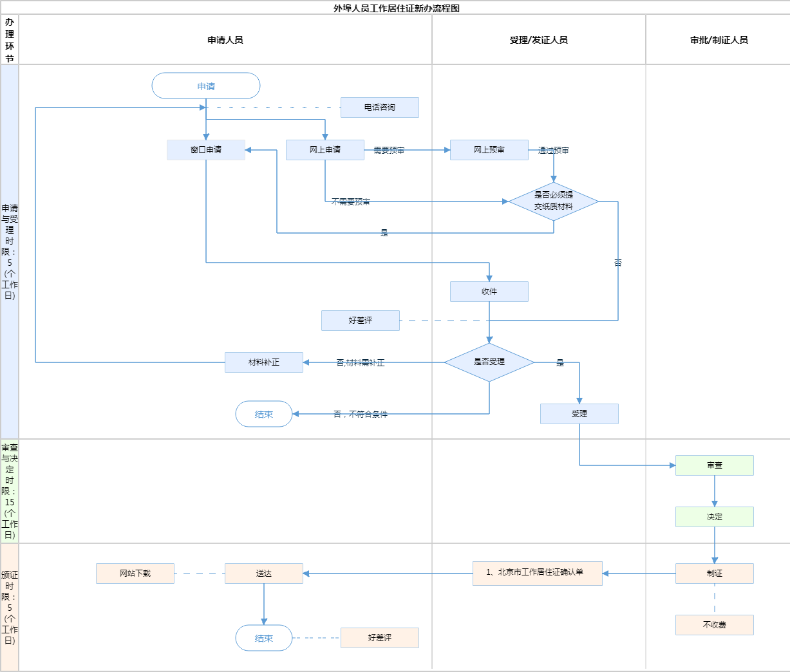
Task: Click the 制证 process box
Action: pyautogui.click(x=714, y=574)
